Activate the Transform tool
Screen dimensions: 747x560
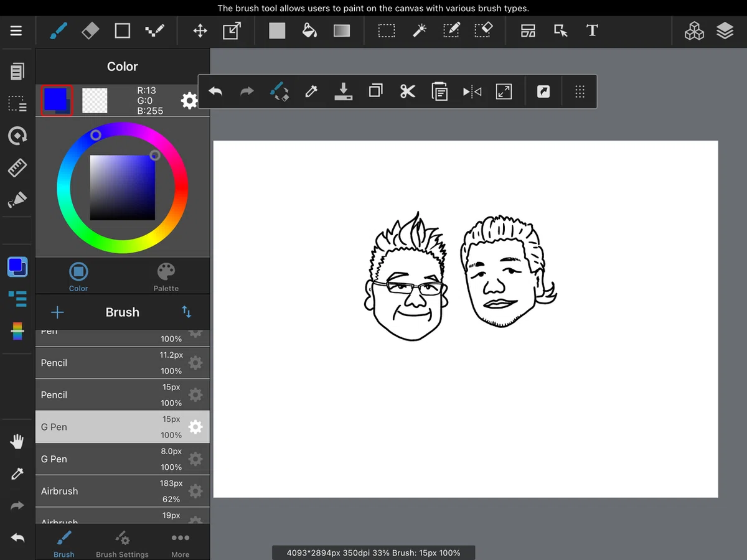click(232, 30)
